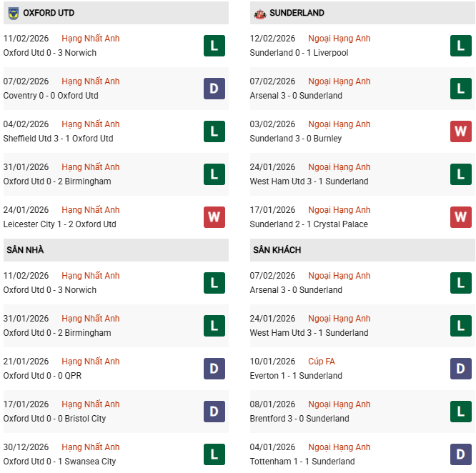Click the W badge for Sunderland 3-0 Burnley
Viewport: 476px width, 473px height.
click(460, 131)
